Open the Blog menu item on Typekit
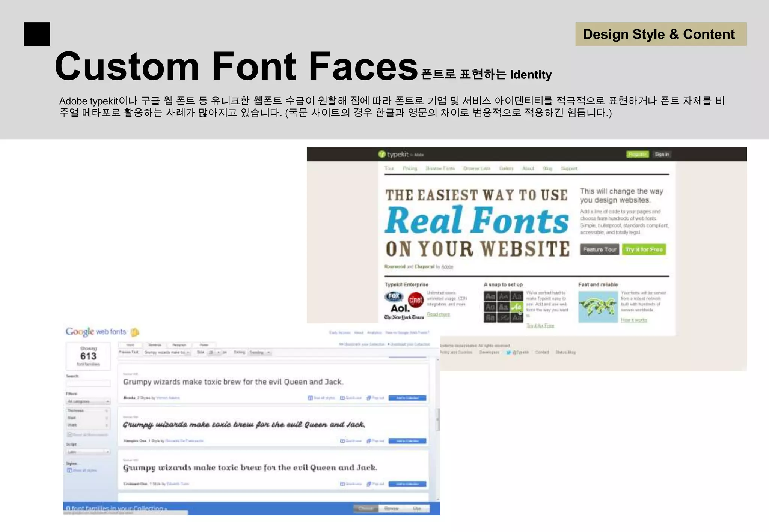The image size is (769, 532). click(547, 168)
